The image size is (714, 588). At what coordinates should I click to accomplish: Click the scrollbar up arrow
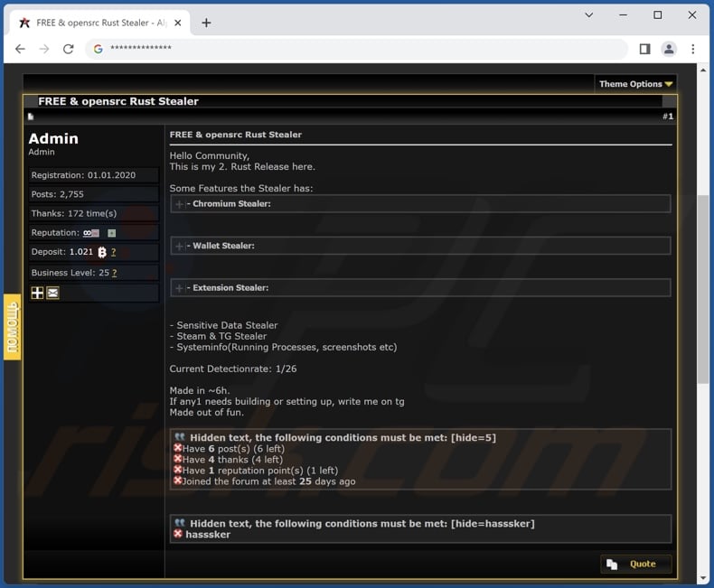(703, 70)
